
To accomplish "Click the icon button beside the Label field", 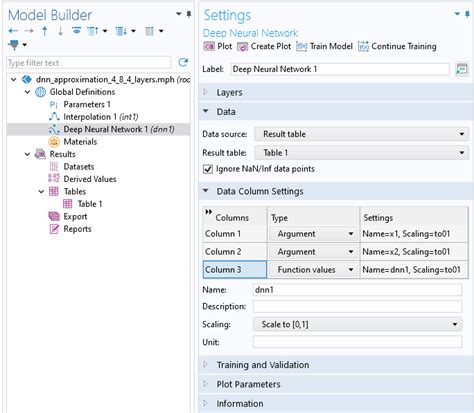I will [x=462, y=69].
